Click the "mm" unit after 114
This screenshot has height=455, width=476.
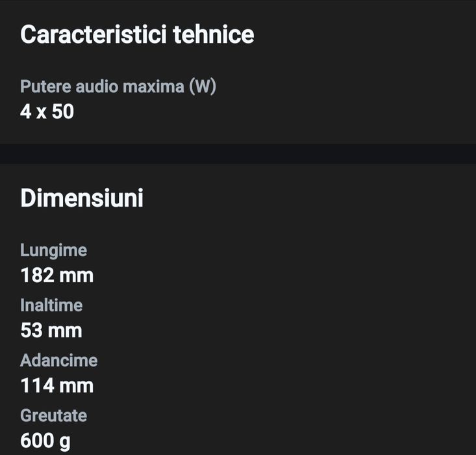77,386
